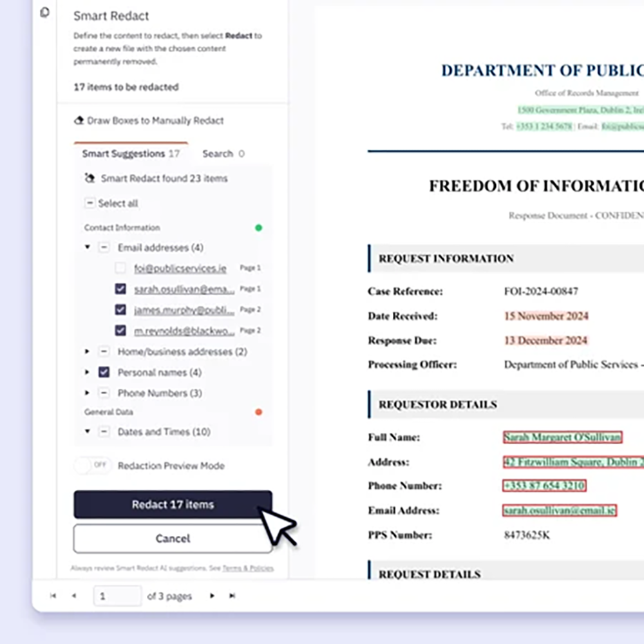This screenshot has height=644, width=644.
Task: Click the copy document icon in the top corner
Action: 44,12
